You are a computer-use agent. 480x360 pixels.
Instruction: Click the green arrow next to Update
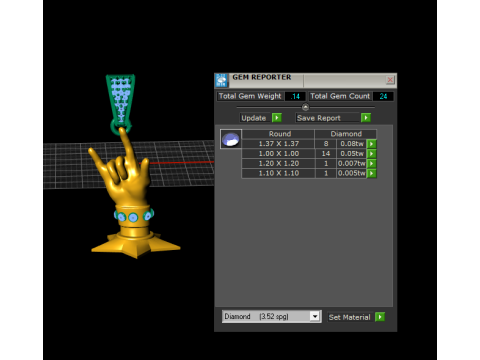[x=277, y=118]
